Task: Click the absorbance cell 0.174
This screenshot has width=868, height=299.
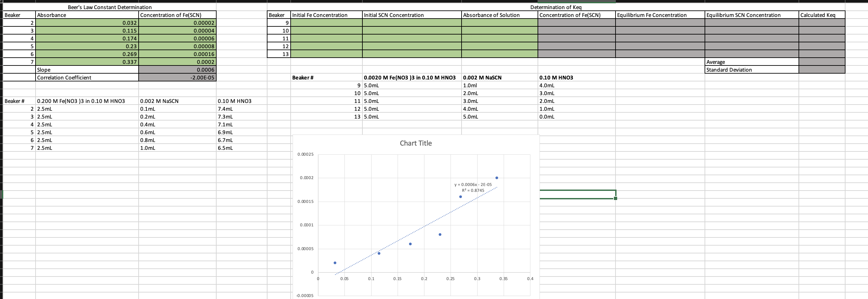Action: pos(87,38)
